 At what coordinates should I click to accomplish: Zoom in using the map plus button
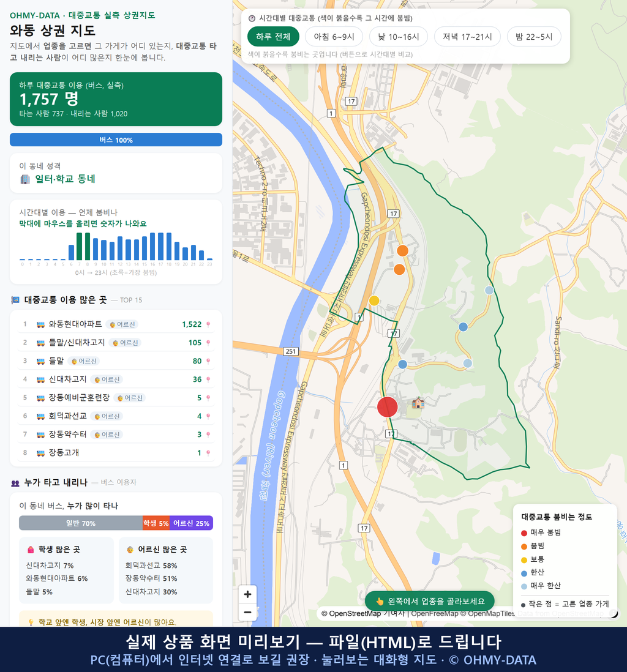pos(247,594)
